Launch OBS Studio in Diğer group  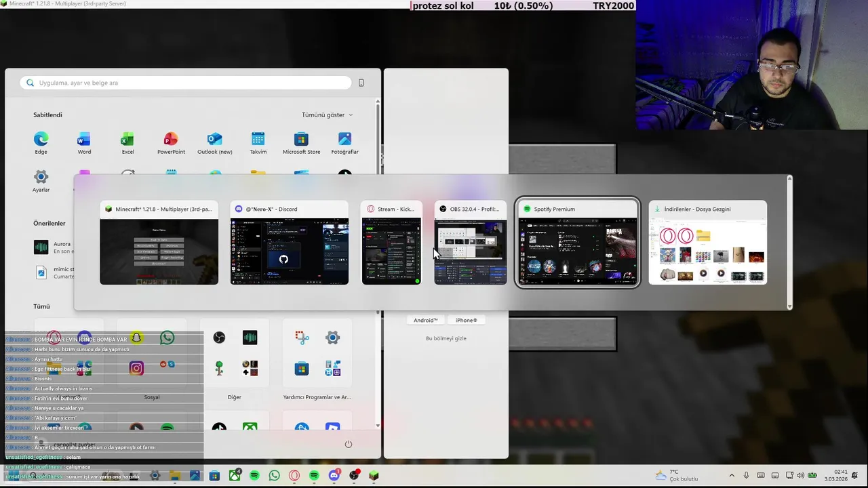tap(219, 338)
